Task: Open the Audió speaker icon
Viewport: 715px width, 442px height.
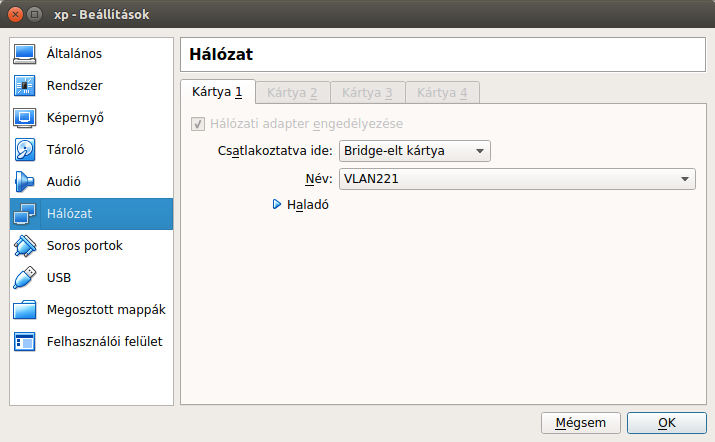Action: click(25, 182)
